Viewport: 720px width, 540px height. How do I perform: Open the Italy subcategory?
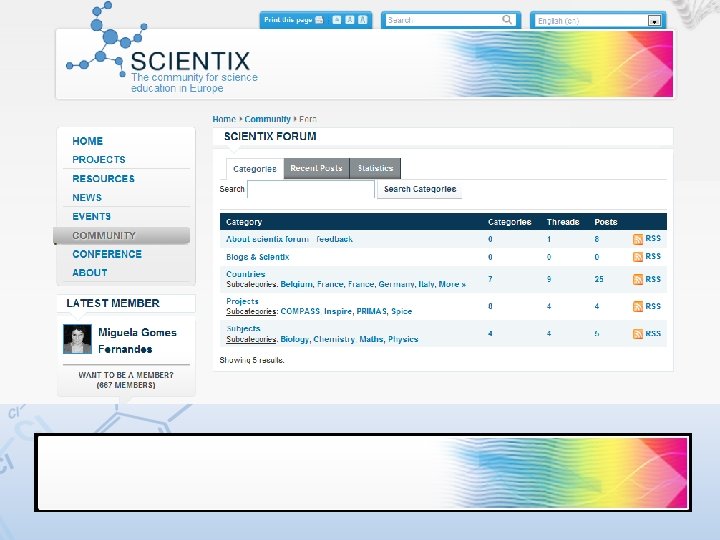point(426,284)
